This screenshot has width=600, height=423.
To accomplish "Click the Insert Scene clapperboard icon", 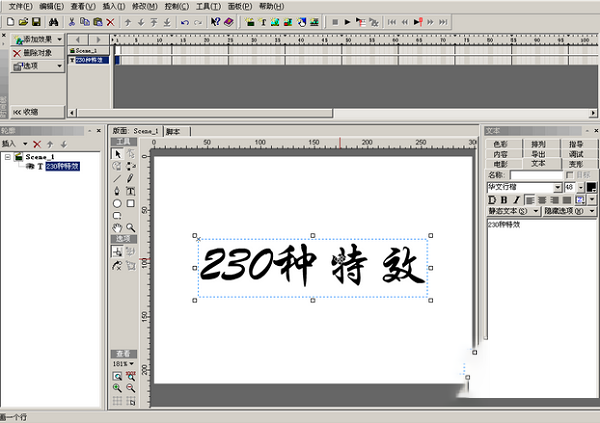I will [x=250, y=22].
